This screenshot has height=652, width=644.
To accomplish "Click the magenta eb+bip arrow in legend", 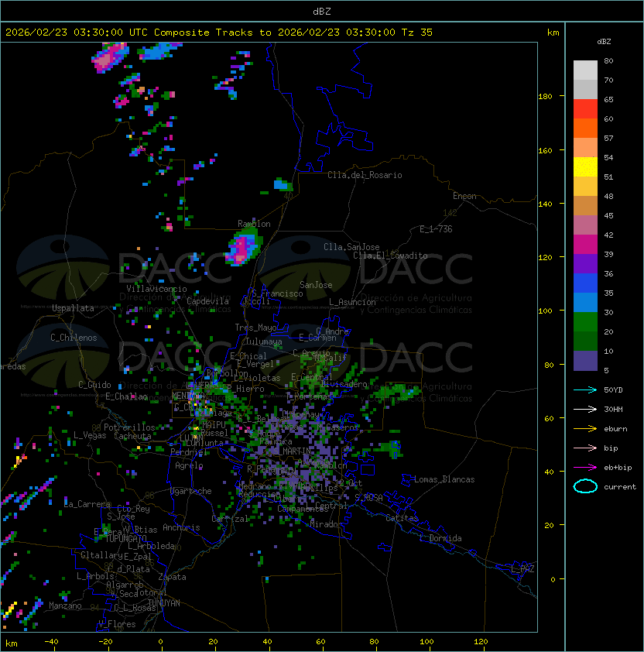I will coord(585,468).
